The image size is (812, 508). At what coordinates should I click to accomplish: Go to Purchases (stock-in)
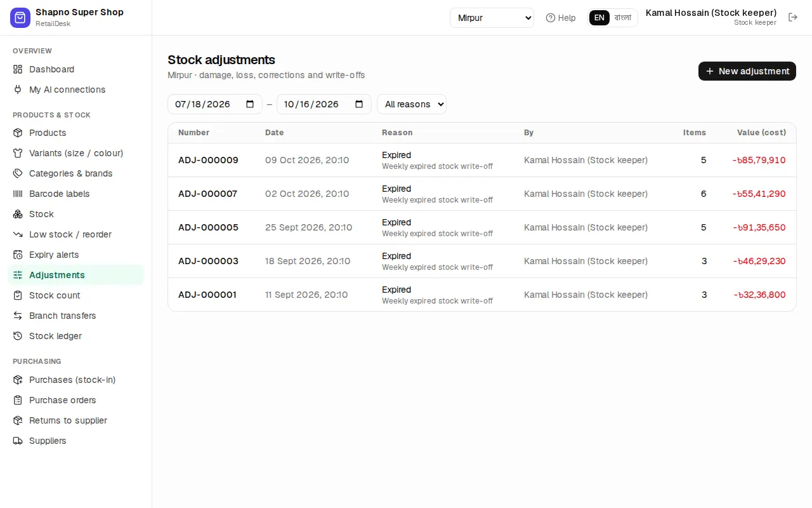coord(76,380)
